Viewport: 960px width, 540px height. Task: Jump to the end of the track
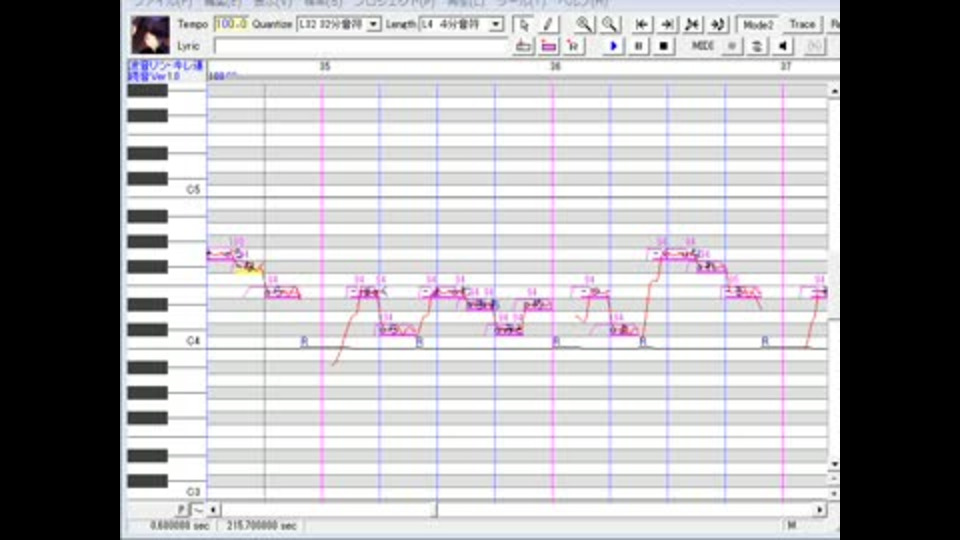click(x=667, y=24)
